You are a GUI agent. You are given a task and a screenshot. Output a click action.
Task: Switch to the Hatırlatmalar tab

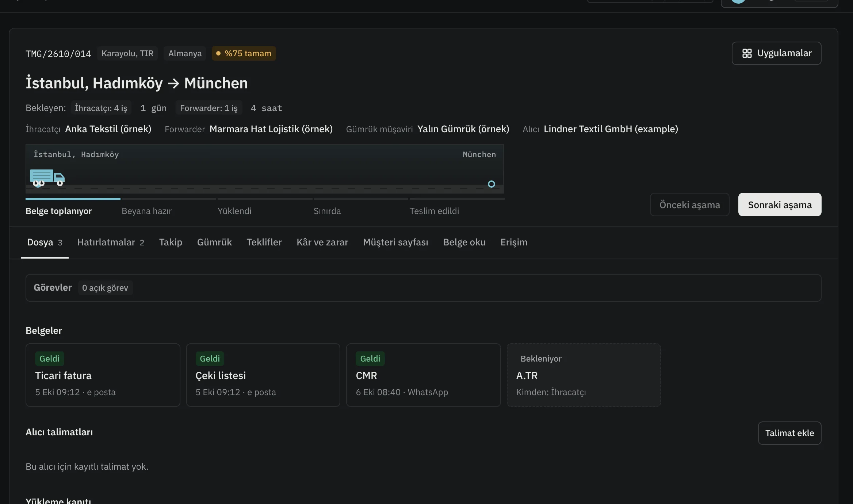[111, 242]
